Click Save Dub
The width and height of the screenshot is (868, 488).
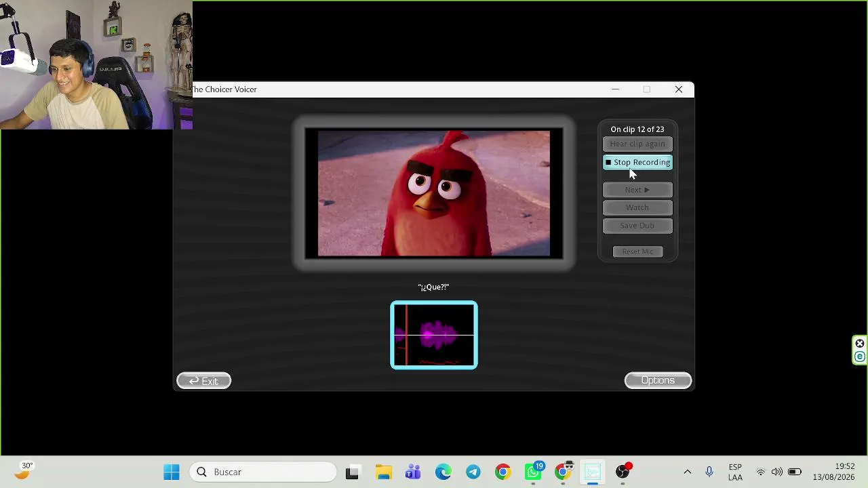click(x=637, y=226)
